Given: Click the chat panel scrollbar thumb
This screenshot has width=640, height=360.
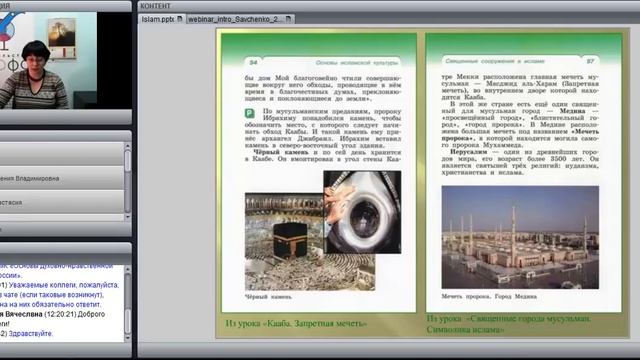Looking at the screenshot, I should point(127,321).
